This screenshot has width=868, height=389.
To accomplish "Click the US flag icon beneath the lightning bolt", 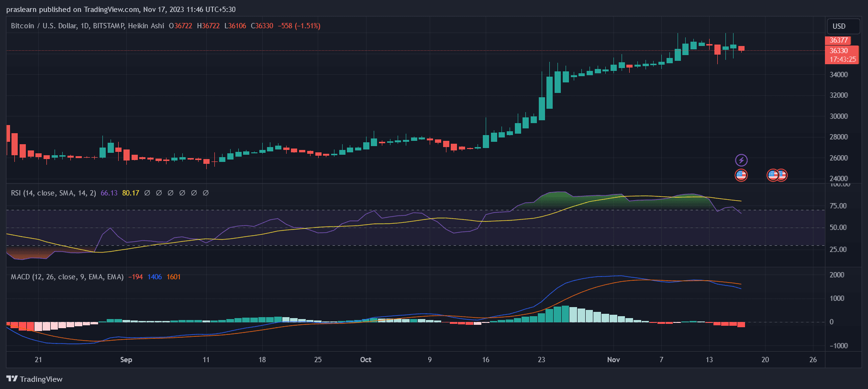I will [x=741, y=175].
